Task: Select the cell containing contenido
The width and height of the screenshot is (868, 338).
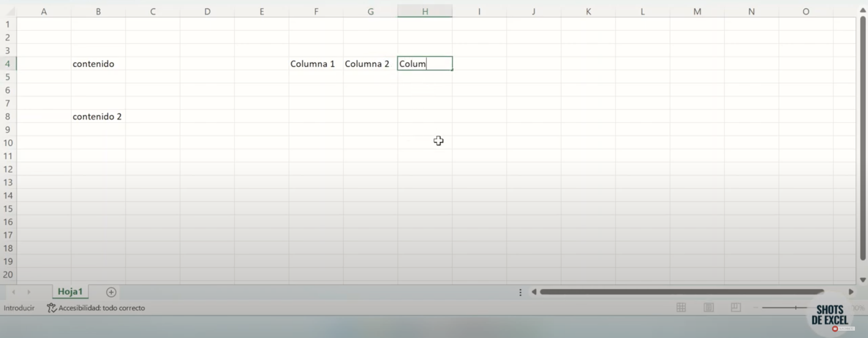Action: click(98, 63)
